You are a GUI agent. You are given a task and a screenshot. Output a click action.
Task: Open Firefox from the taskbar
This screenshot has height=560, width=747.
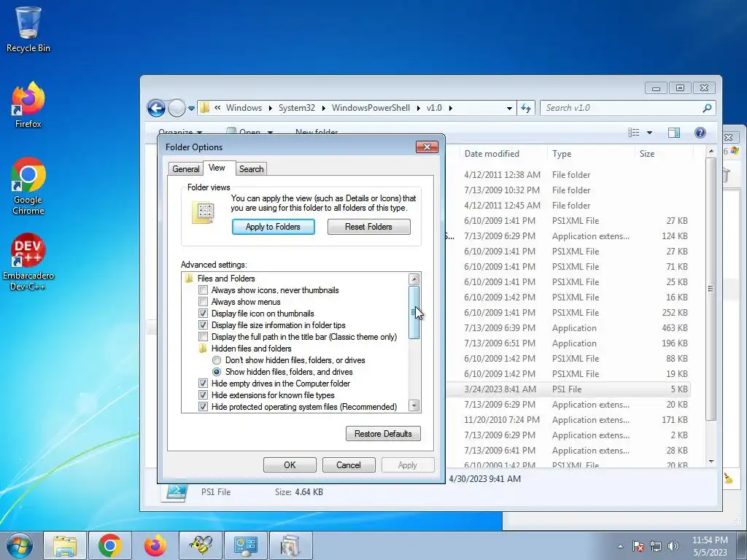pyautogui.click(x=155, y=545)
